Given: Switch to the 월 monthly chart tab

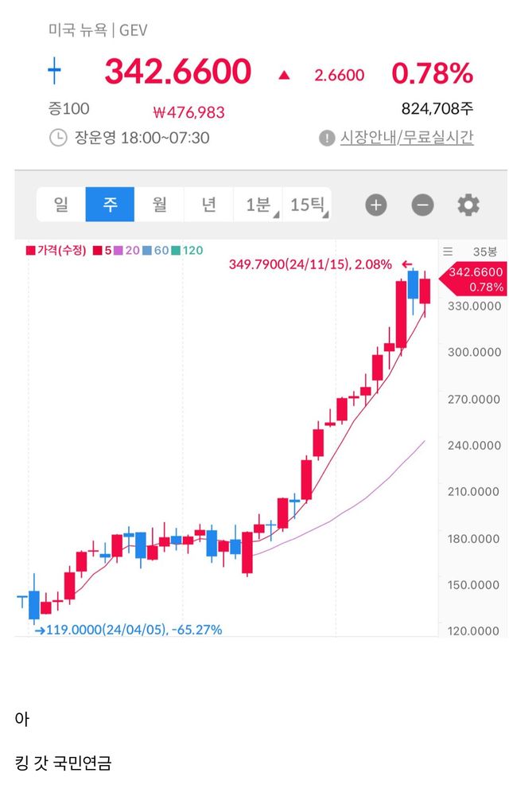Looking at the screenshot, I should coord(159,205).
